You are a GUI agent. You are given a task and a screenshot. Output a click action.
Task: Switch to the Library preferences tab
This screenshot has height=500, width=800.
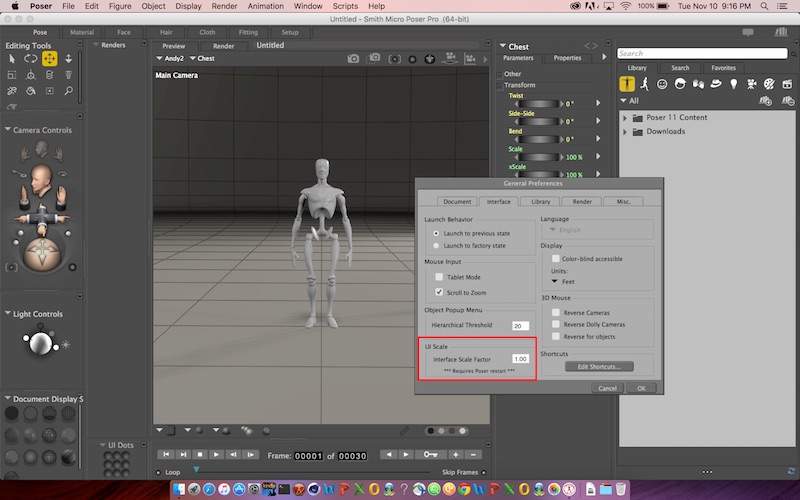coord(540,202)
